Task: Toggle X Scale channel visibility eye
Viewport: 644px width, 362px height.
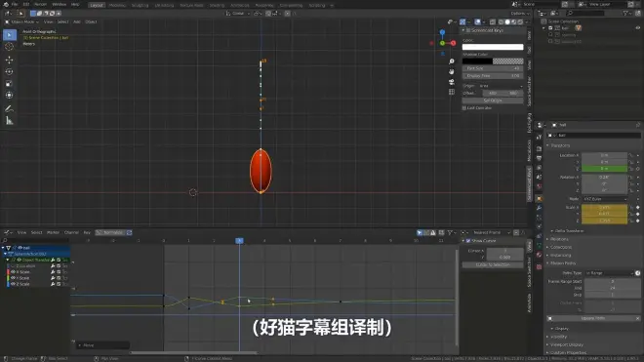Action: (13, 272)
